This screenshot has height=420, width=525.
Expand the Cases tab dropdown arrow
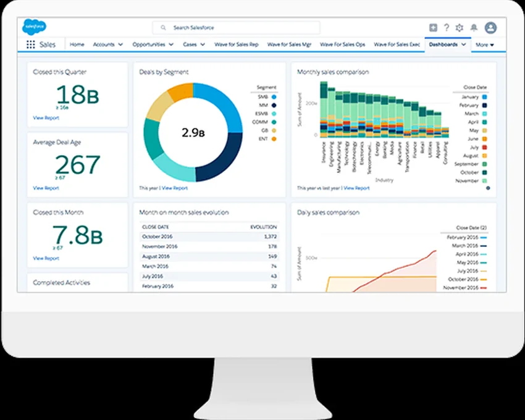point(203,44)
